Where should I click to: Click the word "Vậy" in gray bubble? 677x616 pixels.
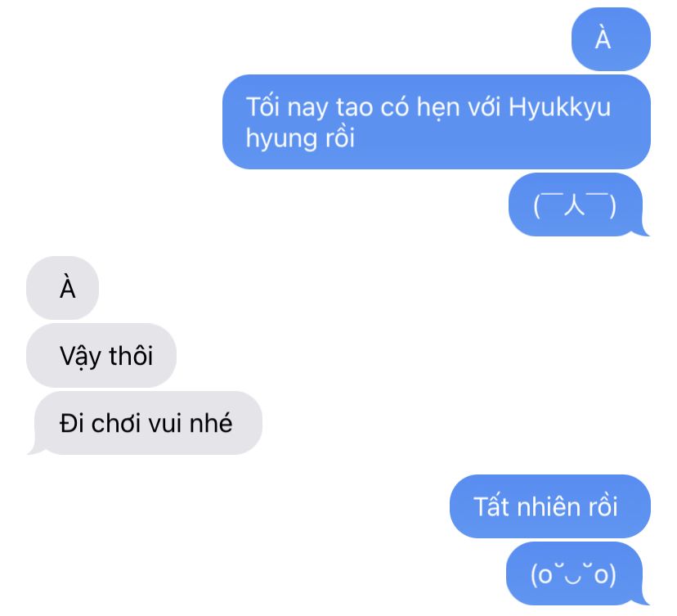tap(81, 357)
